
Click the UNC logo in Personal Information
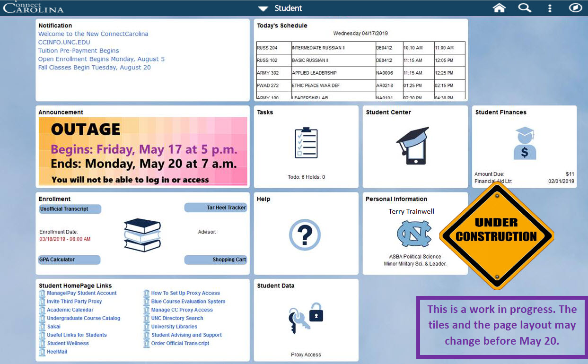pyautogui.click(x=414, y=234)
